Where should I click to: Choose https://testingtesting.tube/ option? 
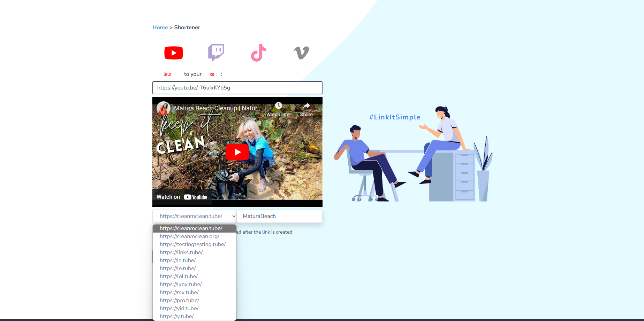tap(195, 244)
